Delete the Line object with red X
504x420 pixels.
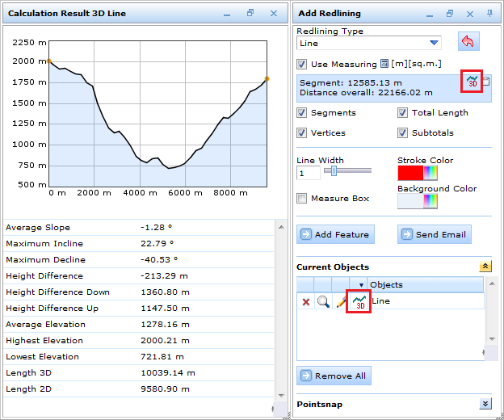(306, 301)
